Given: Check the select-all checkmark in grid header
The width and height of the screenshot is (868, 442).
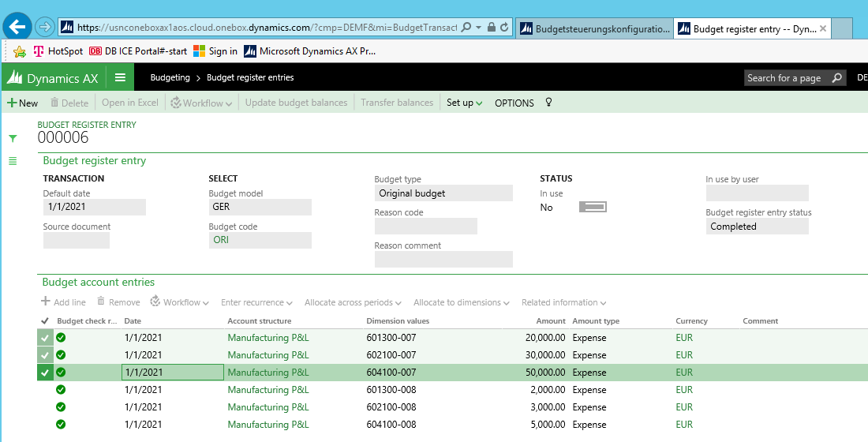Looking at the screenshot, I should click(44, 321).
